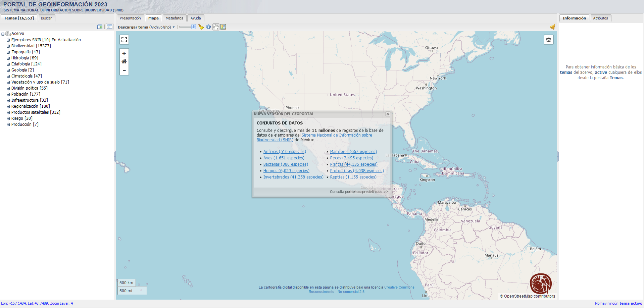Open the Anfibios (510 especies) link

click(x=285, y=152)
